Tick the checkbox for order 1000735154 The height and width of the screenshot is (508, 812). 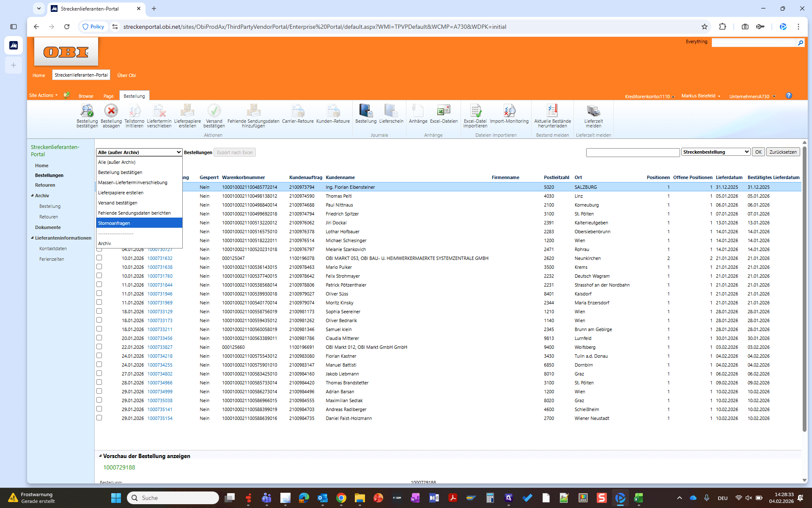[99, 418]
